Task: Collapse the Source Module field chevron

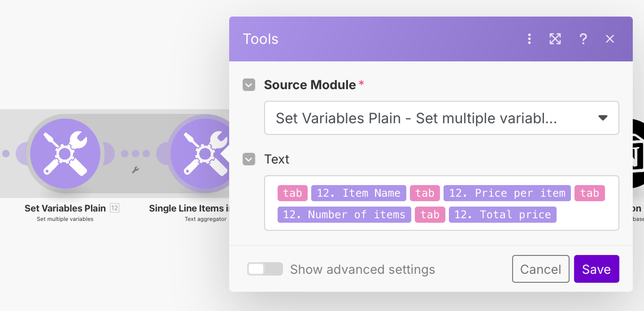Action: click(x=249, y=85)
